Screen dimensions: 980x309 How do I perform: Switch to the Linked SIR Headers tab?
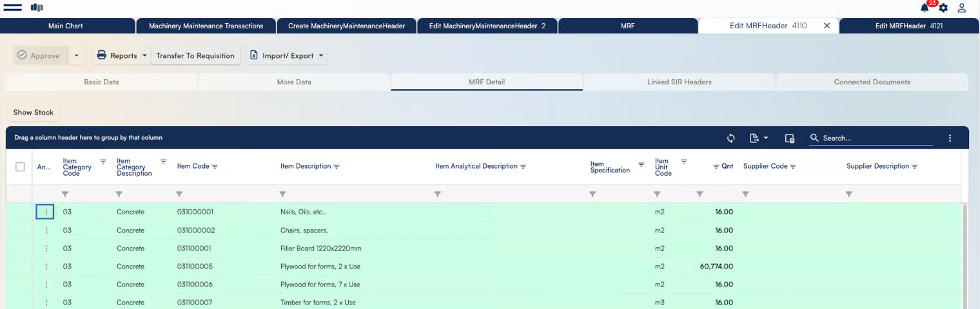(x=679, y=82)
